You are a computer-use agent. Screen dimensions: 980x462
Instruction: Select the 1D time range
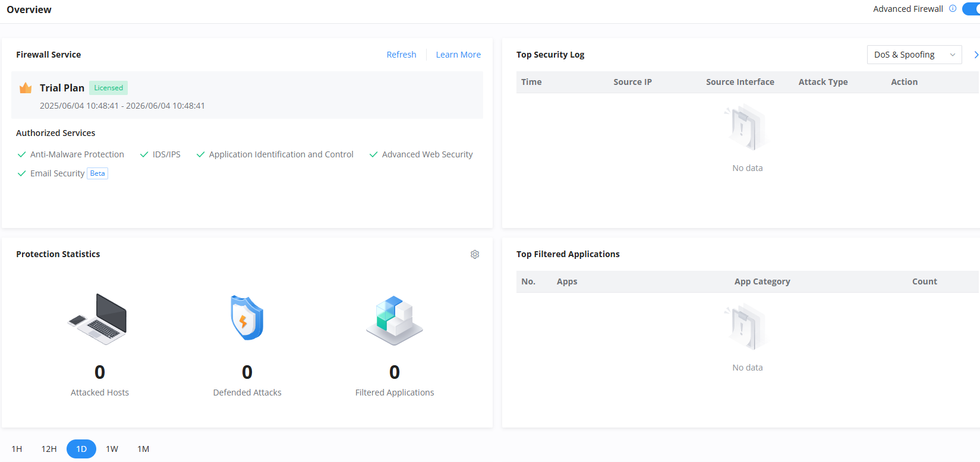(x=81, y=449)
